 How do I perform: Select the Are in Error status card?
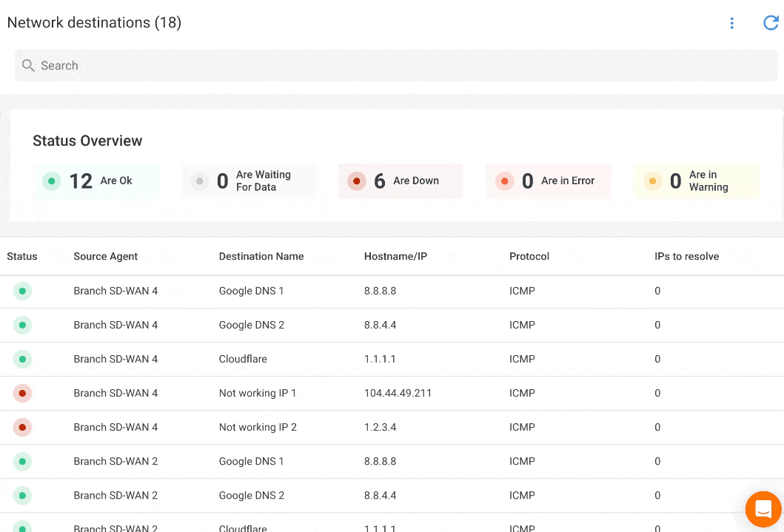coord(549,181)
